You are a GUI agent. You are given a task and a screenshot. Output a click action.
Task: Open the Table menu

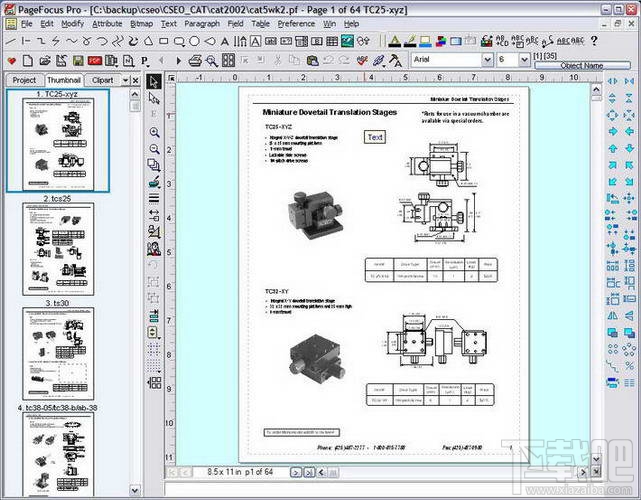[x=260, y=24]
